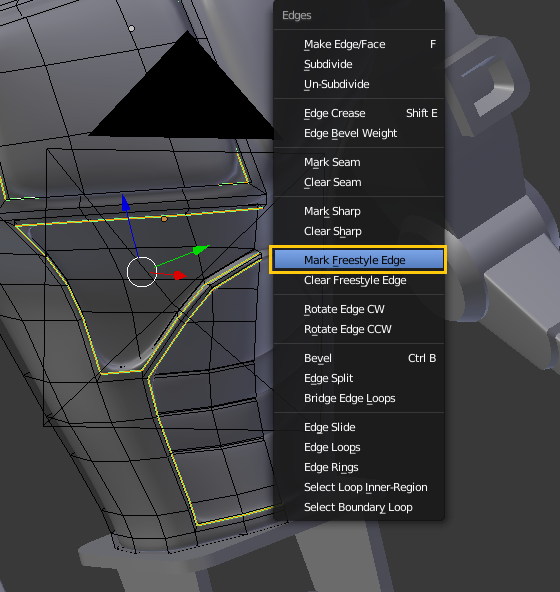Click Un-Subdivide option

click(359, 84)
